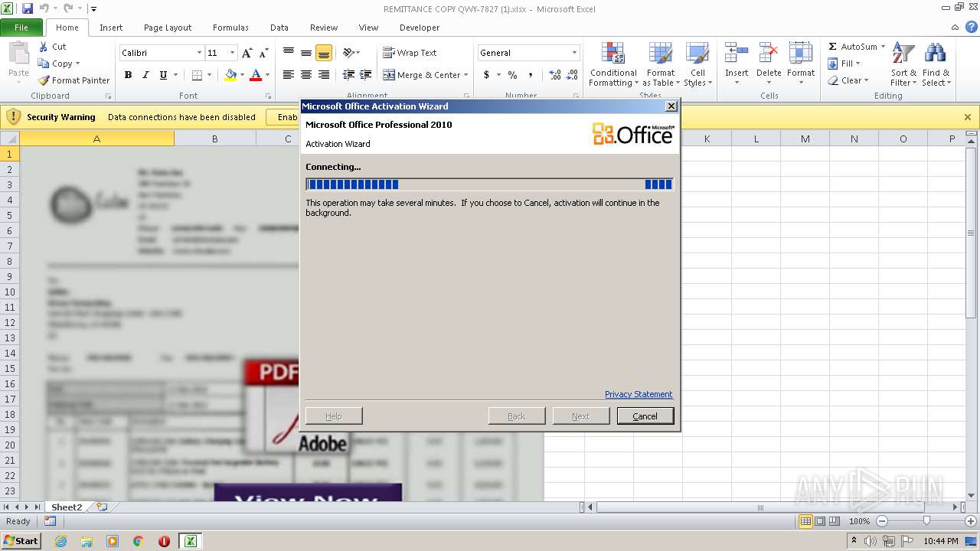Click Increase Decimal icon
This screenshot has height=551, width=980.
[x=555, y=75]
